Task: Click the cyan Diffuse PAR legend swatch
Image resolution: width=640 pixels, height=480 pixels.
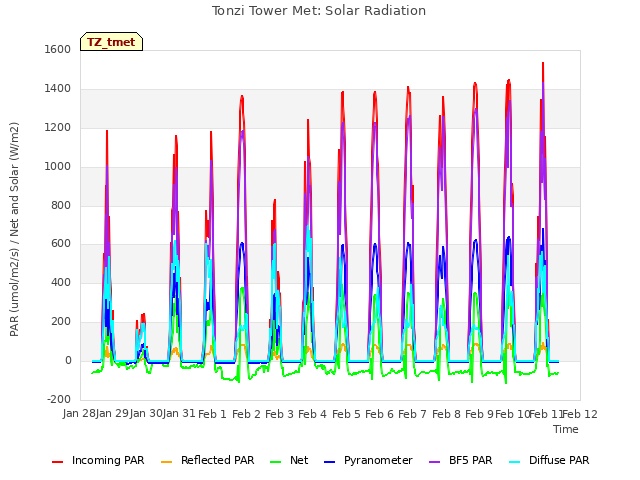Action: pos(515,462)
